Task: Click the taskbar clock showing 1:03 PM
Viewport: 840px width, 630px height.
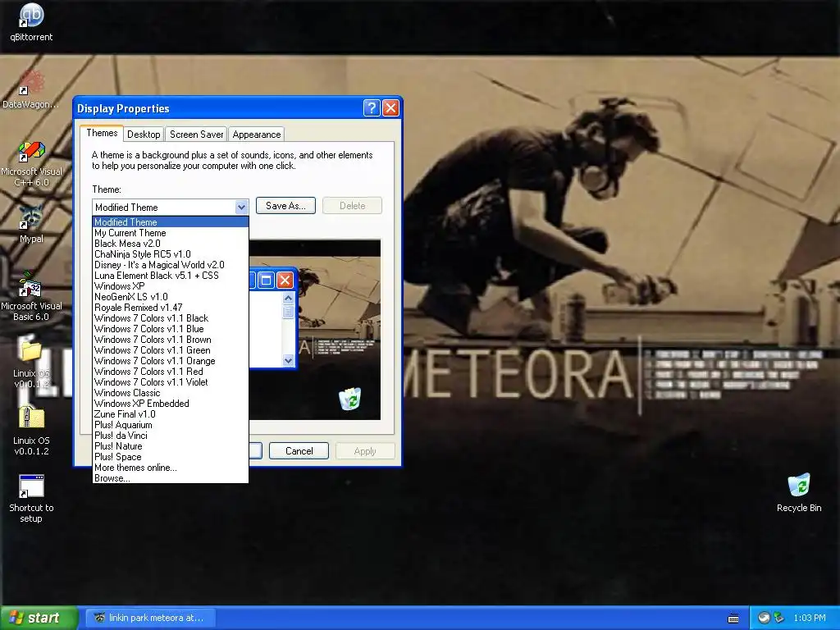Action: [x=810, y=618]
